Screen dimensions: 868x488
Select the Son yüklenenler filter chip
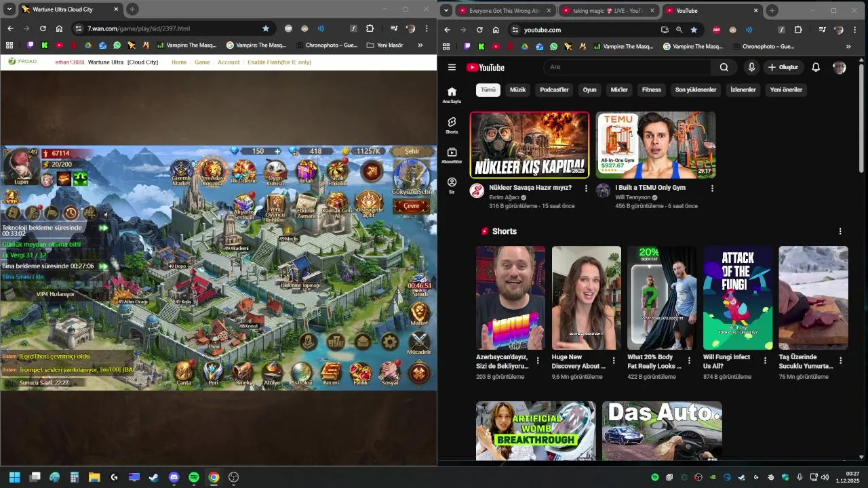click(x=696, y=89)
